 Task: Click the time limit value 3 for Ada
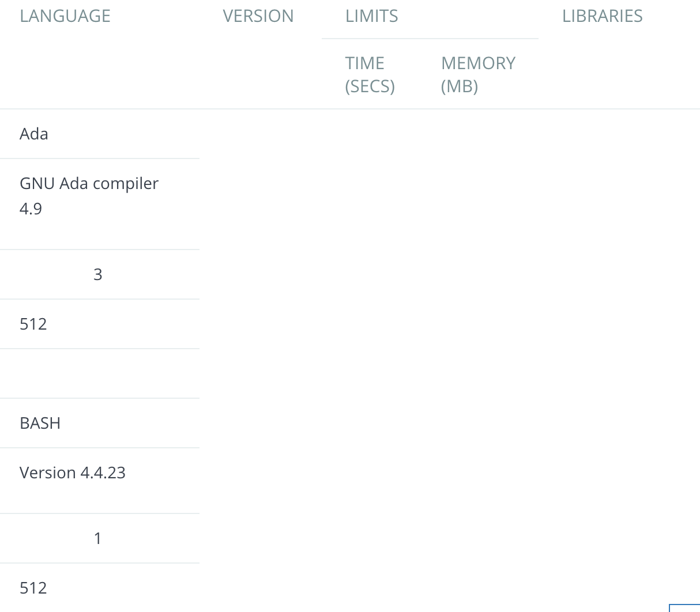[98, 274]
